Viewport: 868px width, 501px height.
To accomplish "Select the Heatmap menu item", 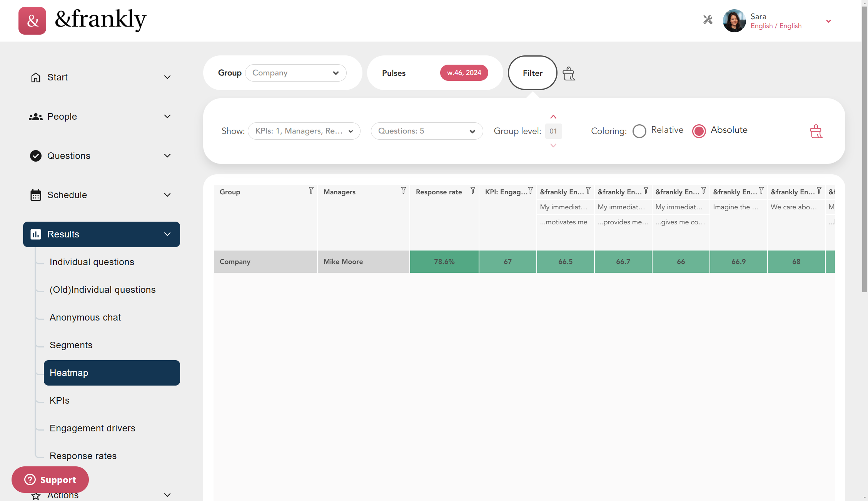I will click(112, 373).
